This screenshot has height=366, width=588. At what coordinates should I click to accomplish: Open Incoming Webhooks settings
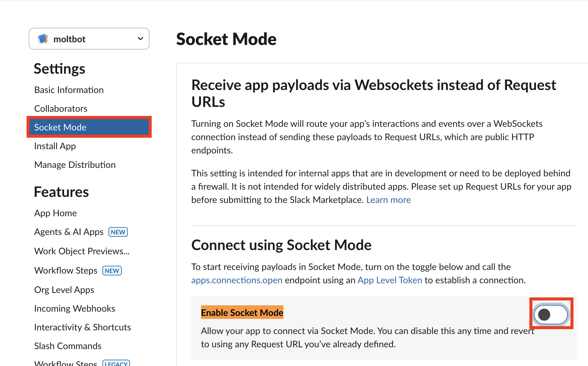[x=75, y=309]
